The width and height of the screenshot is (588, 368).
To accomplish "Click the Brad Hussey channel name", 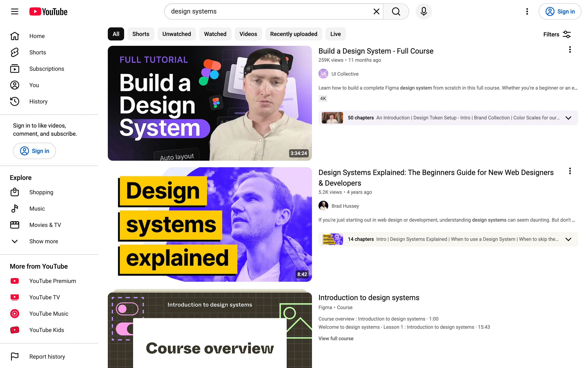I will [x=345, y=206].
